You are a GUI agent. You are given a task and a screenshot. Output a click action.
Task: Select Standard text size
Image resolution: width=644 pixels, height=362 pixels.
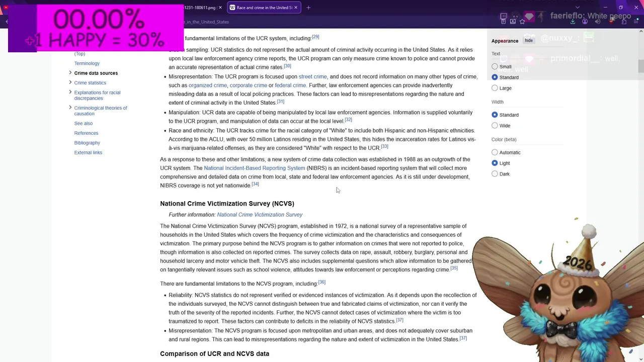click(x=495, y=77)
